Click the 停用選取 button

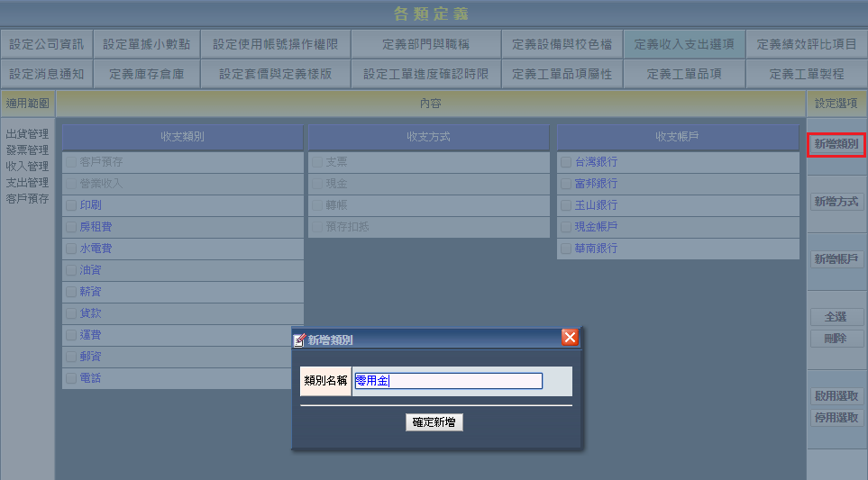coord(836,417)
